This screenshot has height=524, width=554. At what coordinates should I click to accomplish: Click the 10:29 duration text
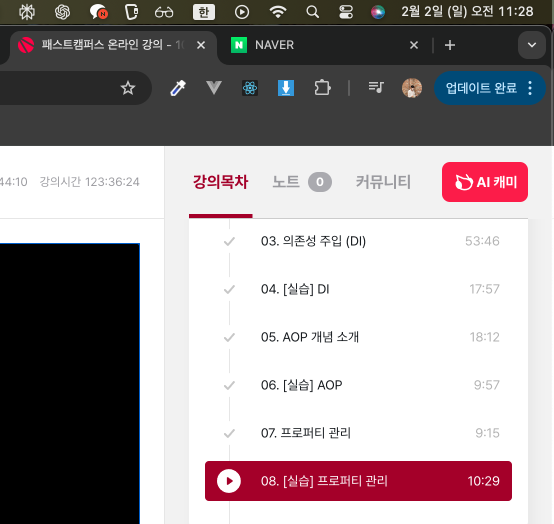[483, 481]
